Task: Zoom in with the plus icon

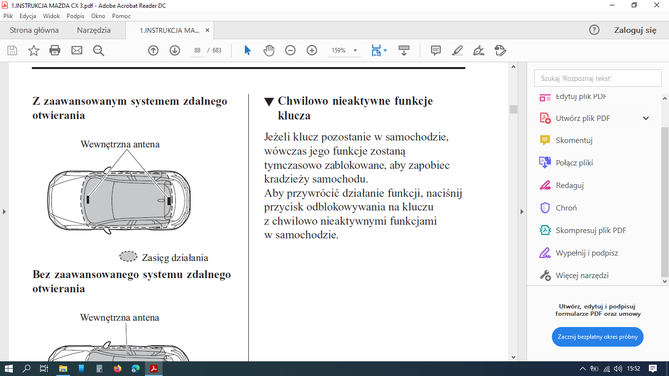Action: click(312, 50)
